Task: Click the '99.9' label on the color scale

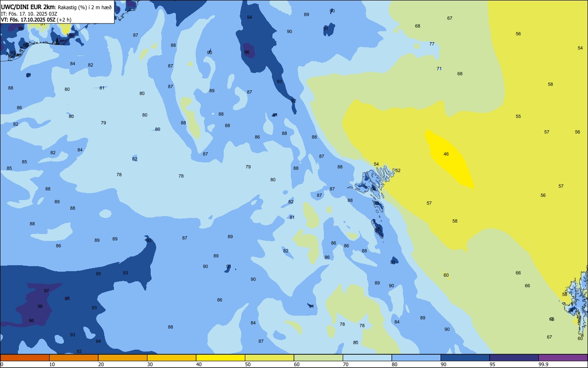Action: pos(544,364)
